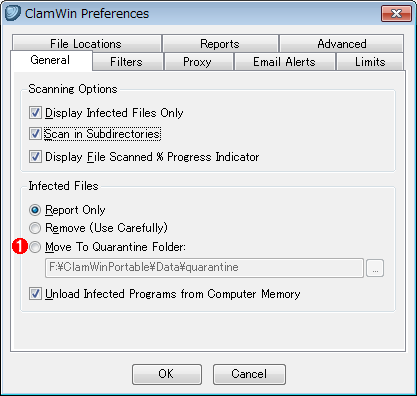Viewport: 417px width, 396px height.
Task: Show the Email Alerts tab
Action: tap(285, 62)
